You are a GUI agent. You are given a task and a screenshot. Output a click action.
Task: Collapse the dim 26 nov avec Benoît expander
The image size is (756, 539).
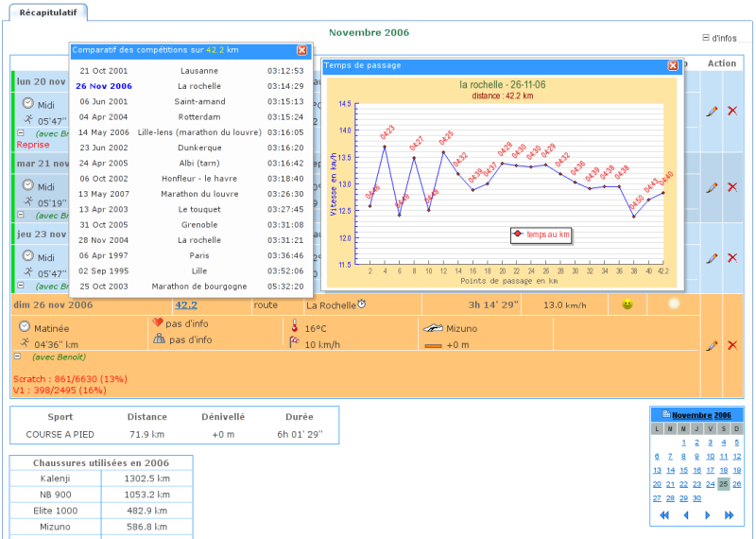point(17,356)
